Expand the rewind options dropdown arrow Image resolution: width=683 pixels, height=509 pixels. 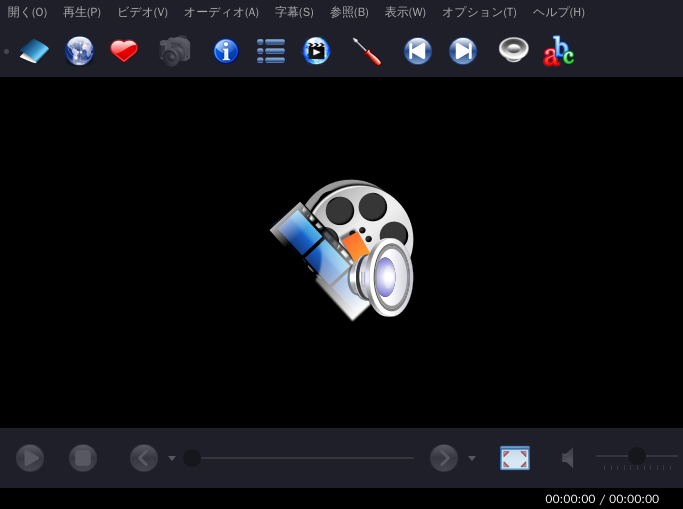[x=172, y=458]
